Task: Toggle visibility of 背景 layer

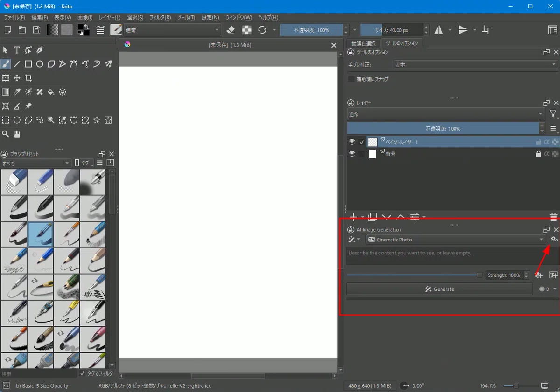Action: tap(352, 154)
